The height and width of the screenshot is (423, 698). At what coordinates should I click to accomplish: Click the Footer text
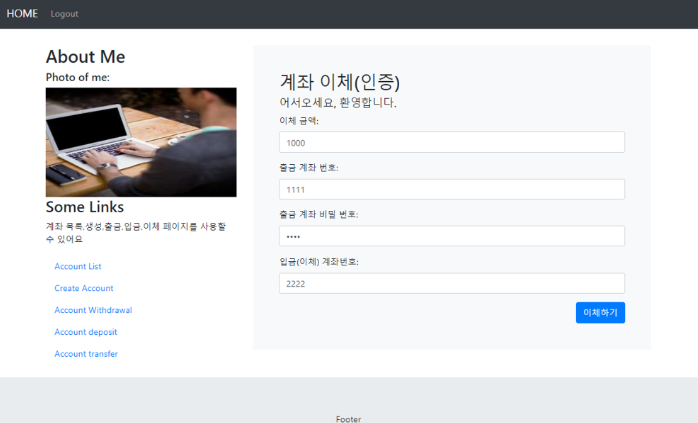349,419
